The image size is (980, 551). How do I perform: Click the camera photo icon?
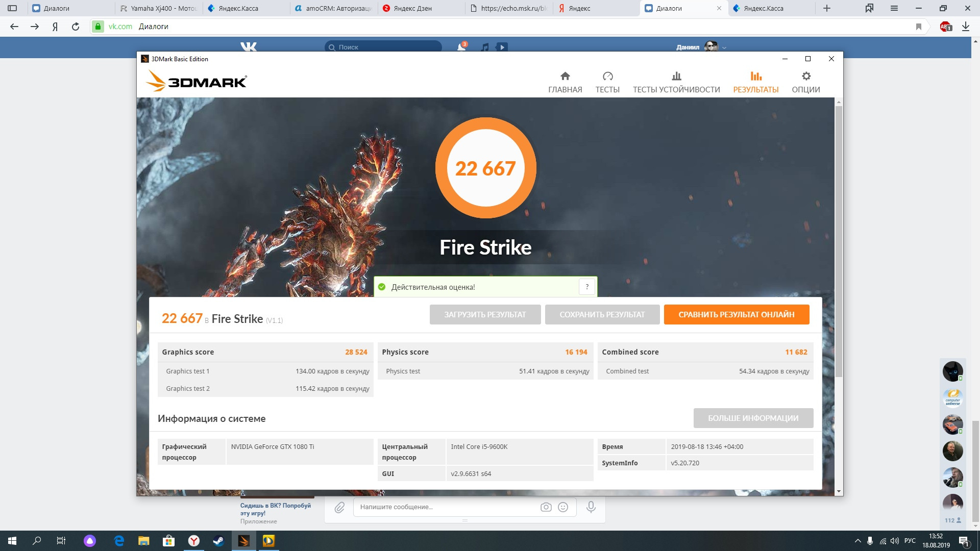pyautogui.click(x=546, y=507)
